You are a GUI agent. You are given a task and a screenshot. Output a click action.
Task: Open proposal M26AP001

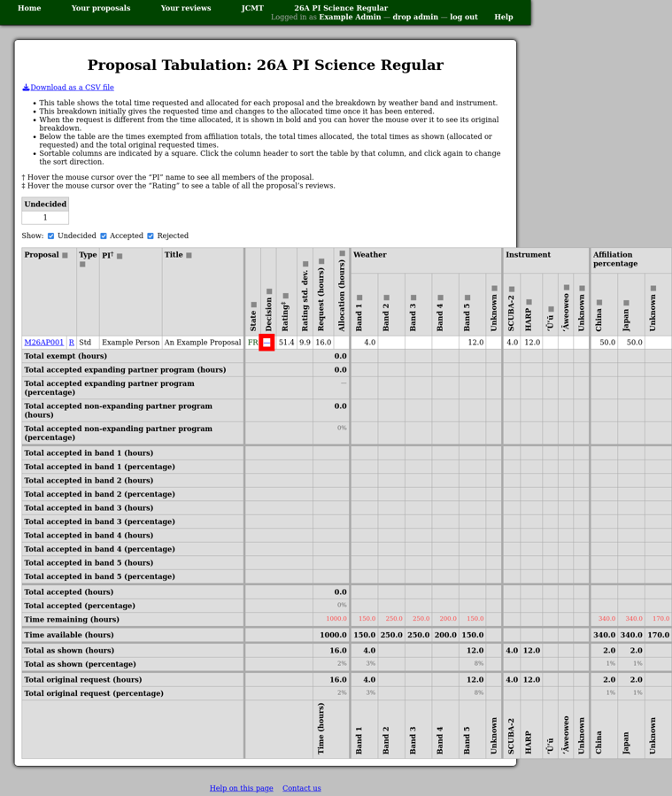[x=44, y=343]
